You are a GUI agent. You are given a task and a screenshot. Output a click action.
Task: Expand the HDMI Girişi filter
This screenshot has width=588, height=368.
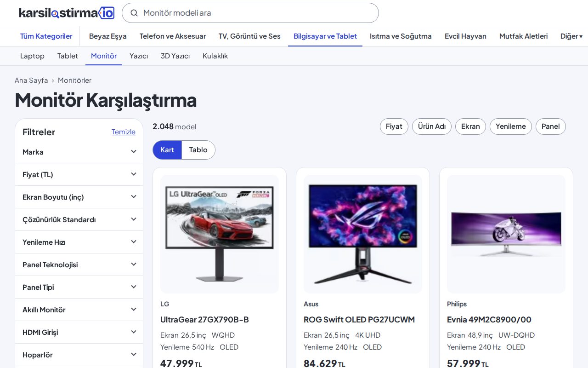[x=79, y=333]
